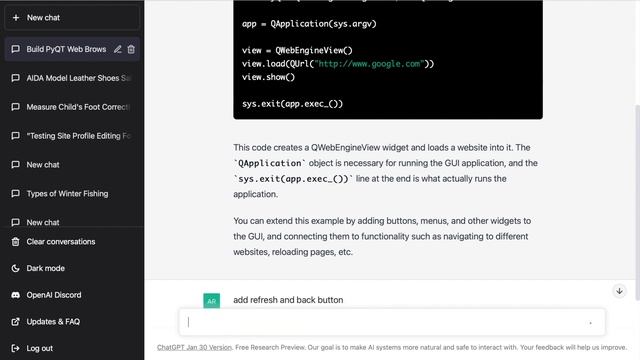Click the Discord logo icon
This screenshot has height=360, width=640.
pos(16,295)
